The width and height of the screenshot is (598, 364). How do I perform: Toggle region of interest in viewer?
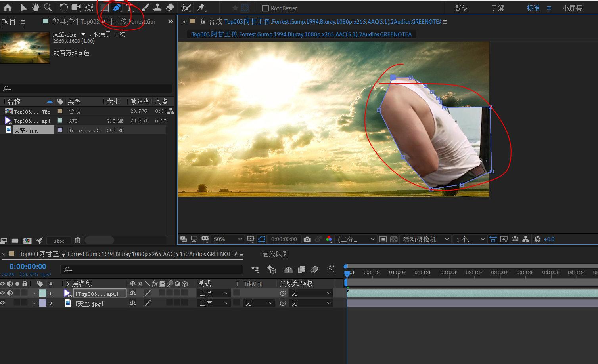click(x=383, y=239)
